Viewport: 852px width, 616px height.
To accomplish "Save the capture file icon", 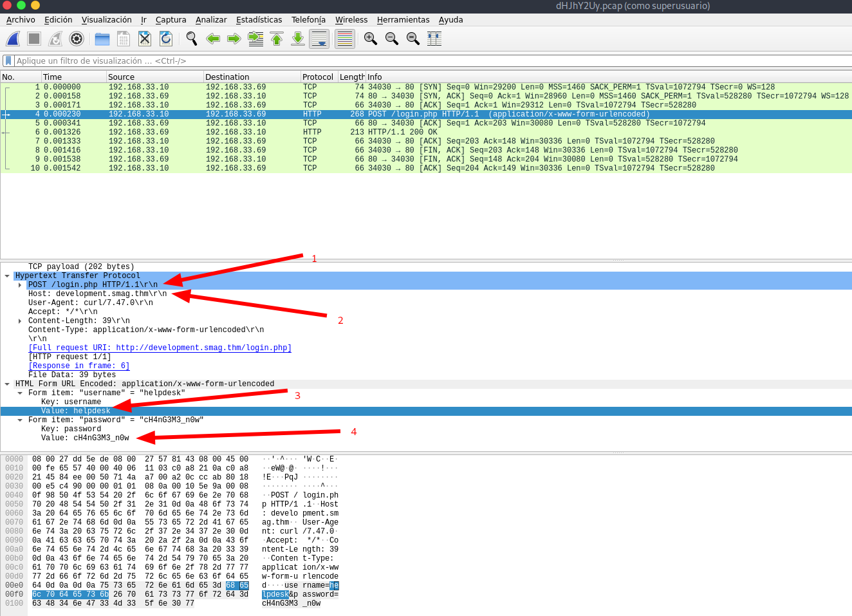I will pyautogui.click(x=124, y=39).
